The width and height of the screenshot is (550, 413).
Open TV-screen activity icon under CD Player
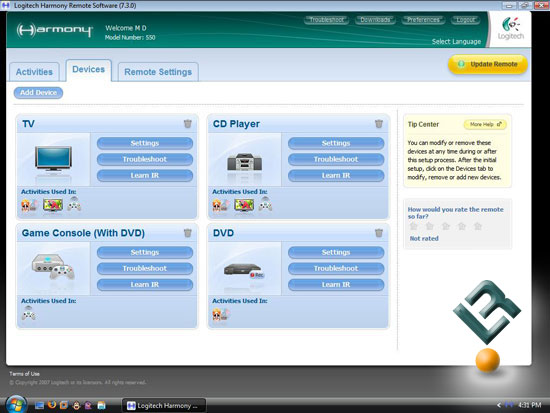click(244, 205)
